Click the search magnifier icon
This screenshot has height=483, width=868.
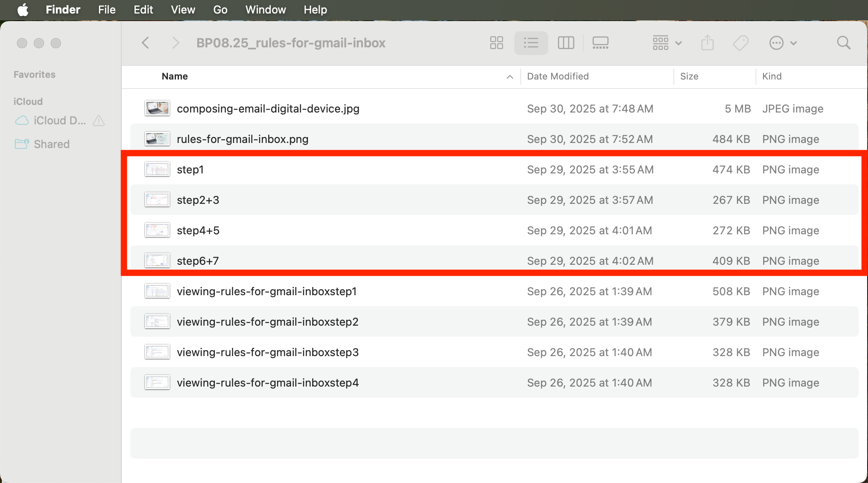(843, 43)
